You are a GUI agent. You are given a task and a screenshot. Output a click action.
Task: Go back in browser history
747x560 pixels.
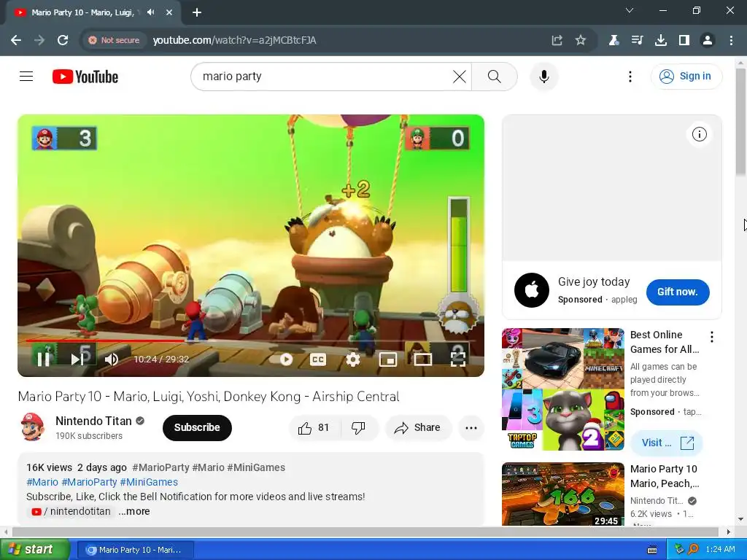[16, 40]
